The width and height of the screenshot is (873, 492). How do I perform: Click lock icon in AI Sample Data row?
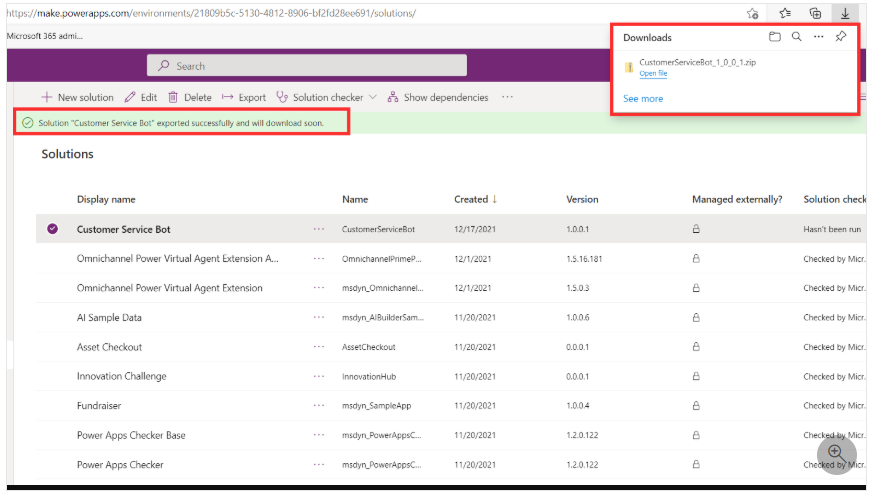point(696,317)
